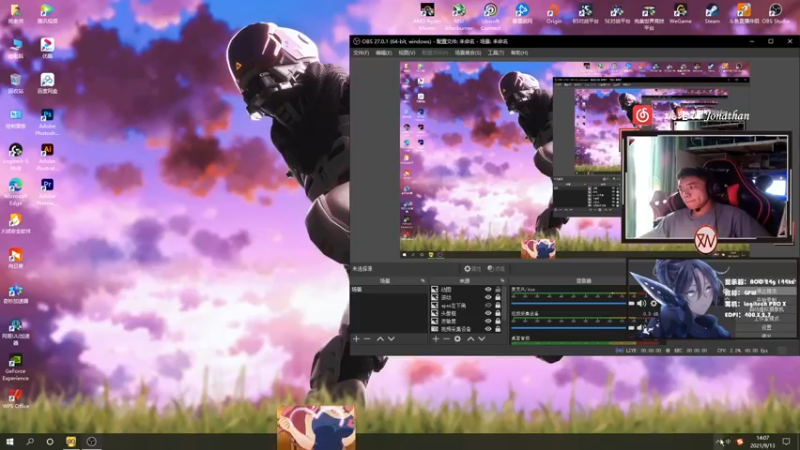This screenshot has height=450, width=800.
Task: Open 麦克风/Aux mixer settings gear
Action: coord(654,303)
